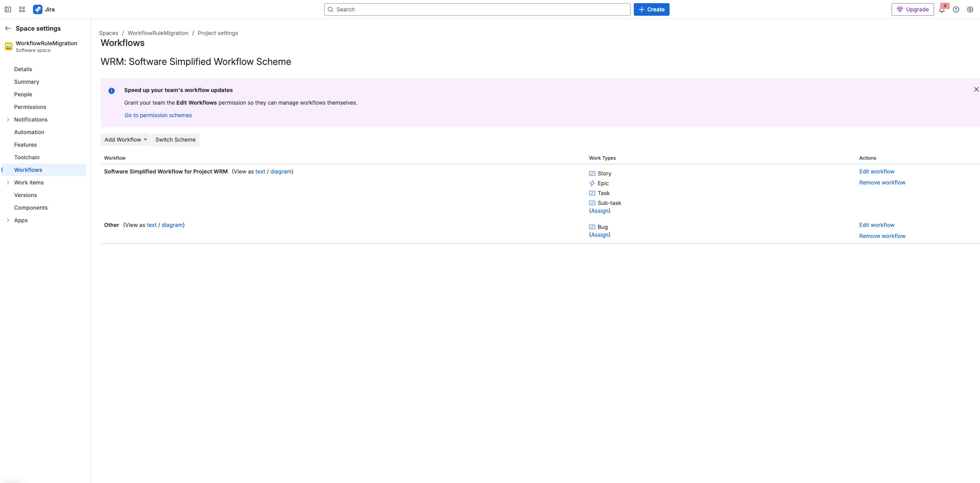Click the Jira logo icon
Viewport: 980px width, 483px height.
pyautogui.click(x=38, y=9)
